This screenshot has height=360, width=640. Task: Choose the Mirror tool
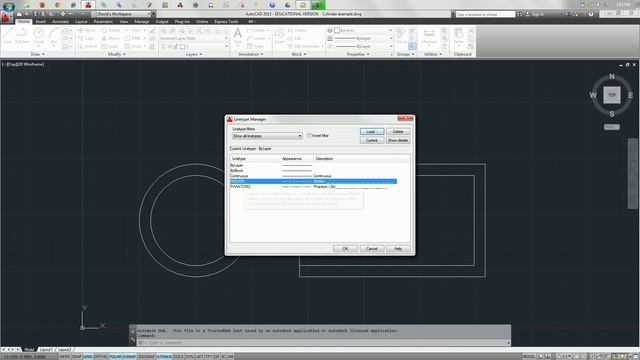111,38
